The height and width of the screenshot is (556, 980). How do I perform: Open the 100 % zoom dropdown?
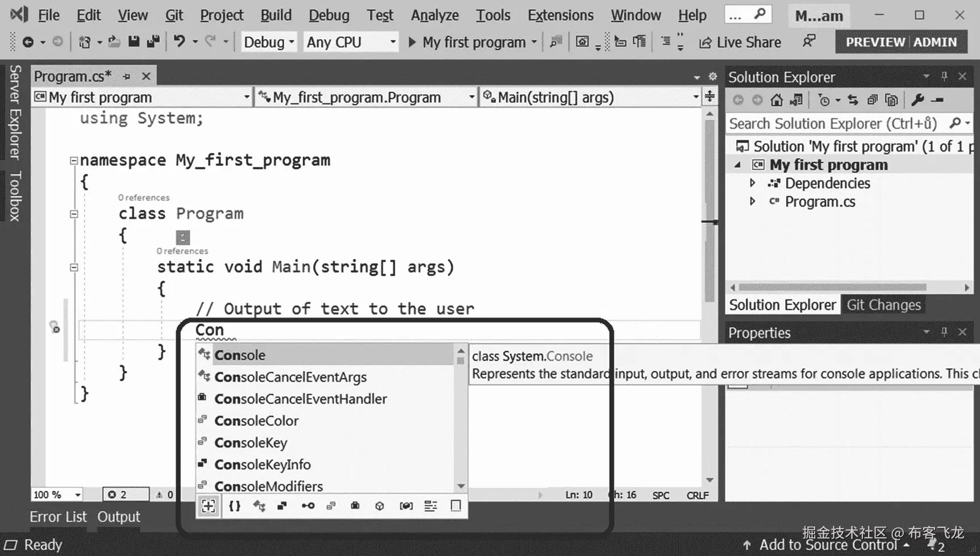coord(57,495)
